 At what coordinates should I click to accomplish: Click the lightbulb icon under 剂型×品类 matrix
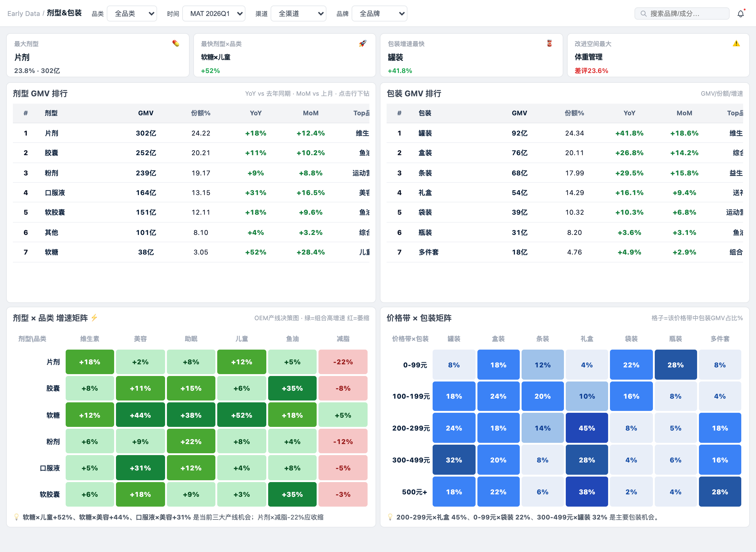point(16,517)
